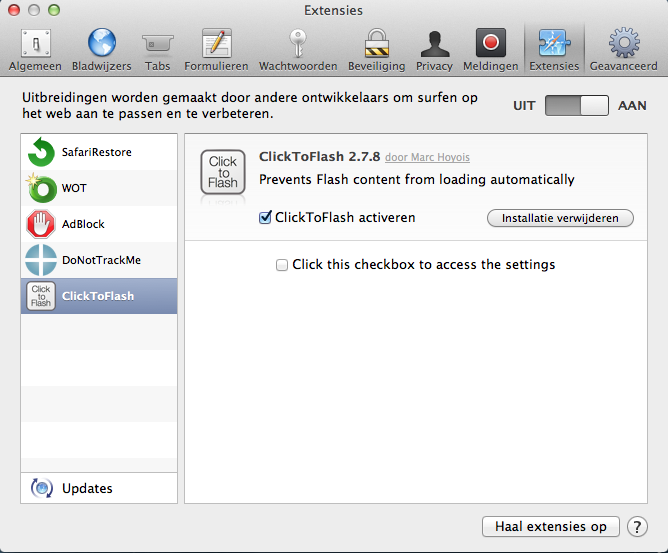The image size is (668, 554).
Task: Select the DoNotTrackMe extension name
Action: (x=101, y=260)
